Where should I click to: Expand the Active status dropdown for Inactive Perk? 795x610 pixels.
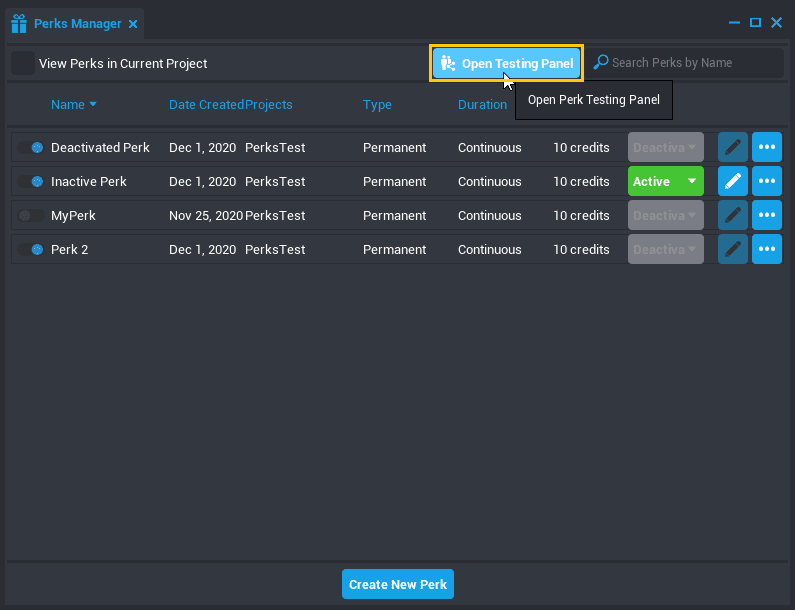(x=665, y=181)
